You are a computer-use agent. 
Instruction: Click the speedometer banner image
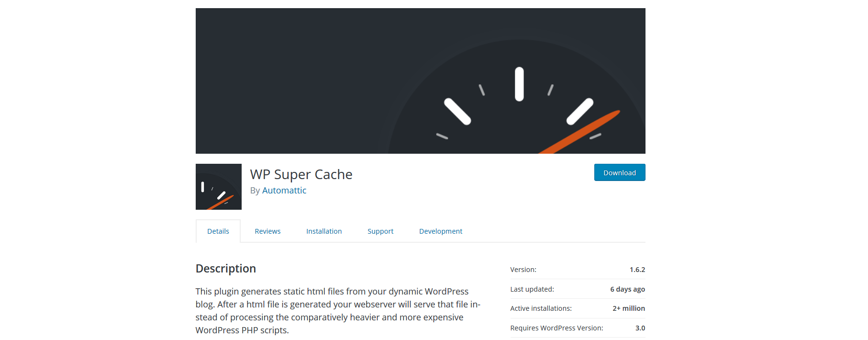pyautogui.click(x=421, y=81)
